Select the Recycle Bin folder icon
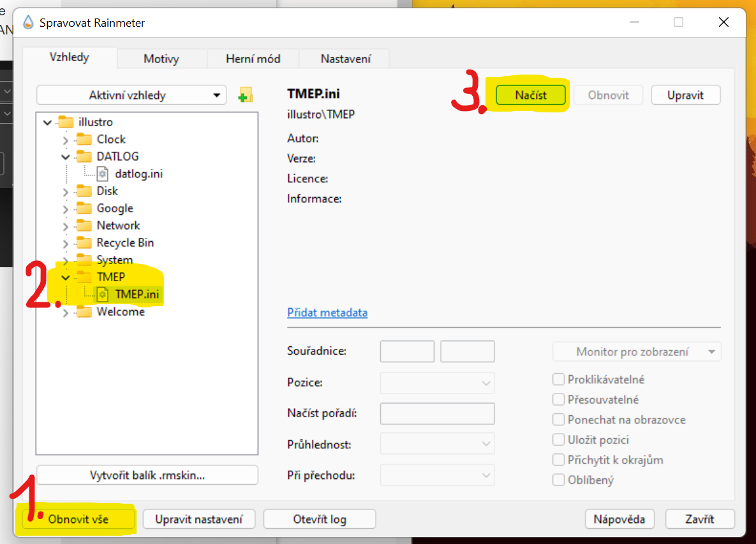Screen dimensions: 756x544 (x=84, y=242)
